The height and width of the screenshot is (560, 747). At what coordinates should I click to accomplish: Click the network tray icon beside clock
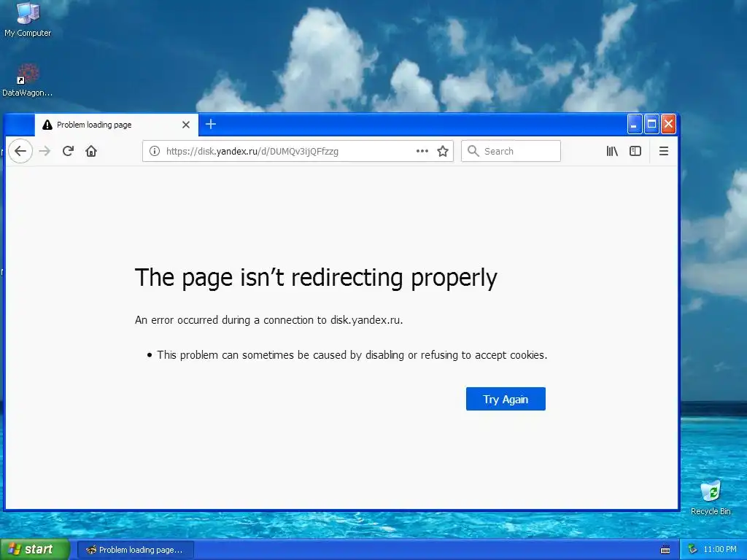point(692,550)
